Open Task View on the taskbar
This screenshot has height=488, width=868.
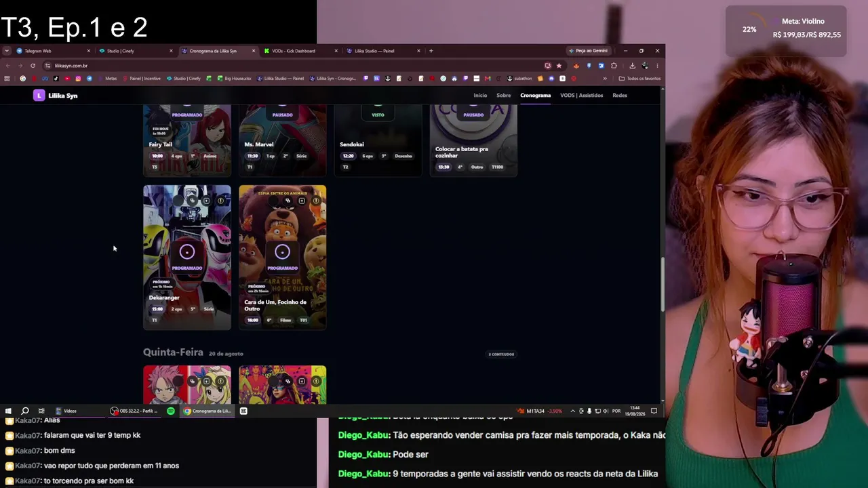41,411
